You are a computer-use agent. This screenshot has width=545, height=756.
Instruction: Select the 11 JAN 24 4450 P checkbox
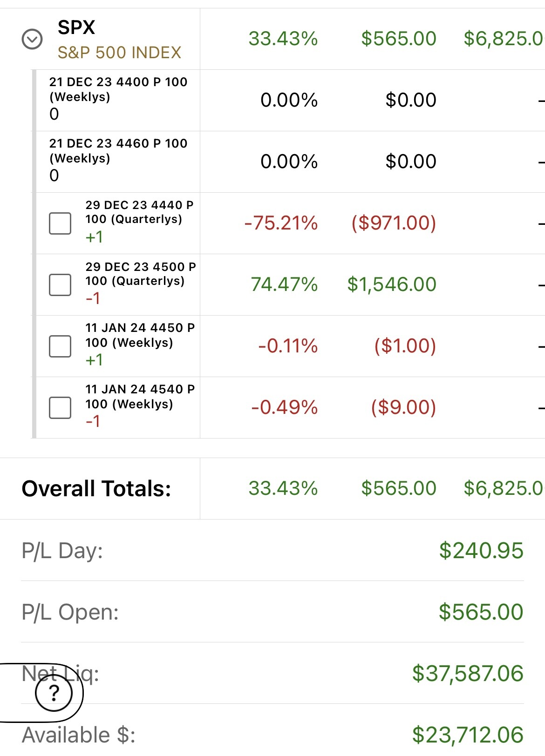pyautogui.click(x=60, y=346)
